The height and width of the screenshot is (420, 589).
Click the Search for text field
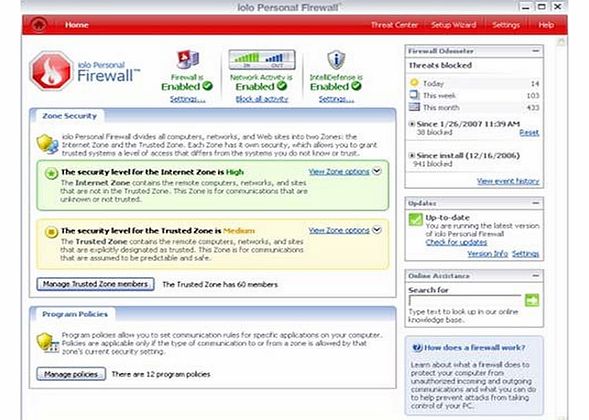[x=465, y=300]
